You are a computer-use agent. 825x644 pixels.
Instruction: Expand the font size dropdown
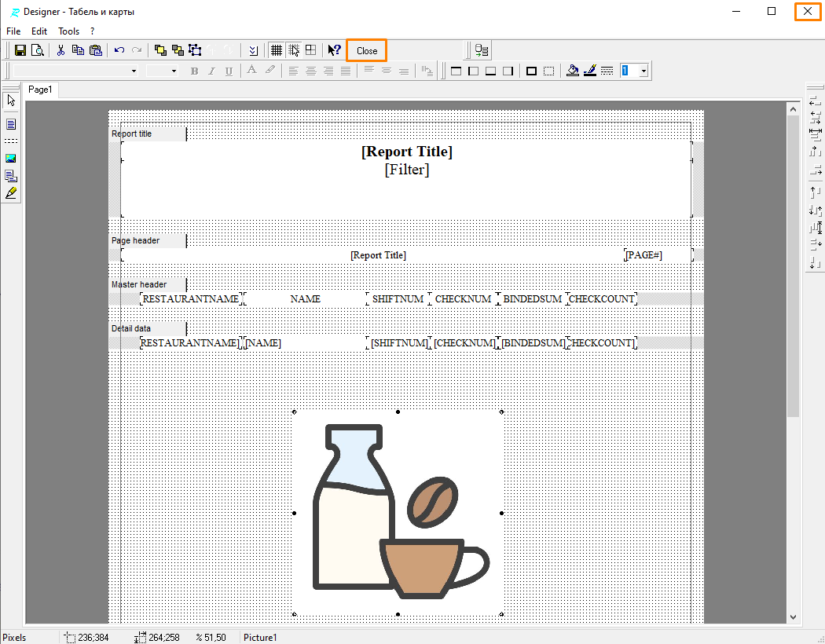tap(174, 71)
